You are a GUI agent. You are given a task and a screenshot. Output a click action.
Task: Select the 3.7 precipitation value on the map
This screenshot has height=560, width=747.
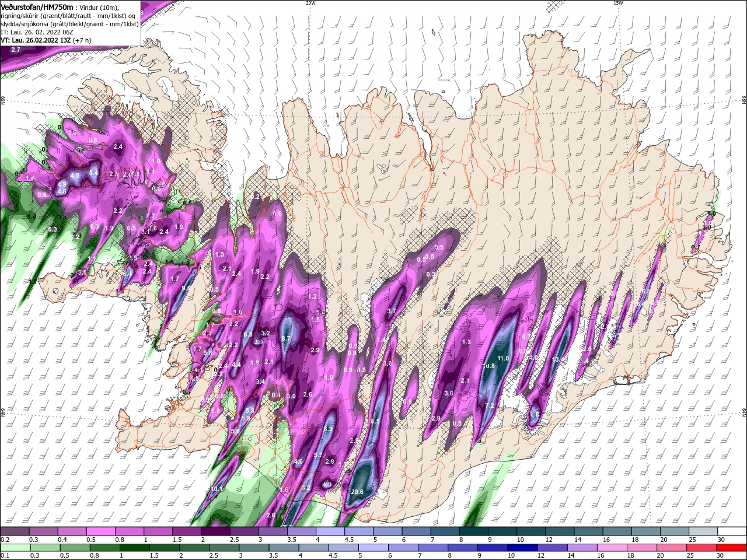(392, 311)
